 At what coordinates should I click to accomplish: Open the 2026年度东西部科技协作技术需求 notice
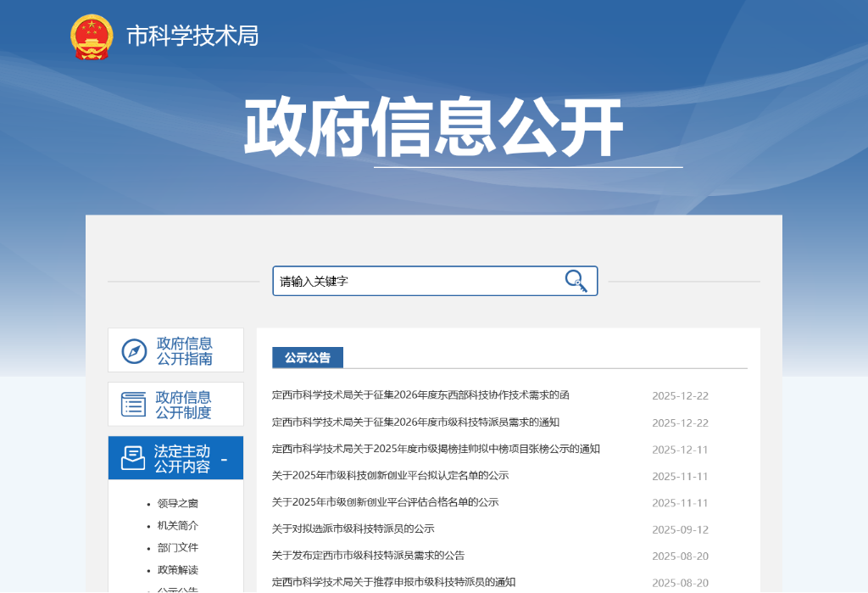coord(420,395)
